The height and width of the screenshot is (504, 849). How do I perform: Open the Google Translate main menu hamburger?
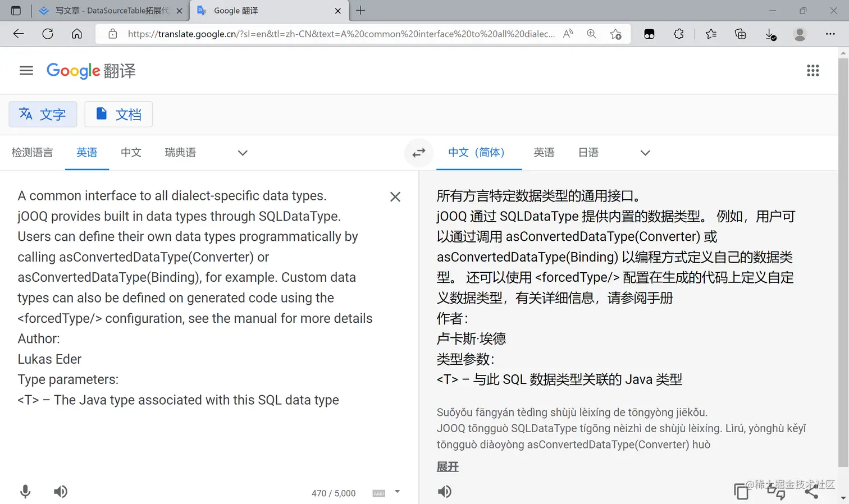click(26, 71)
